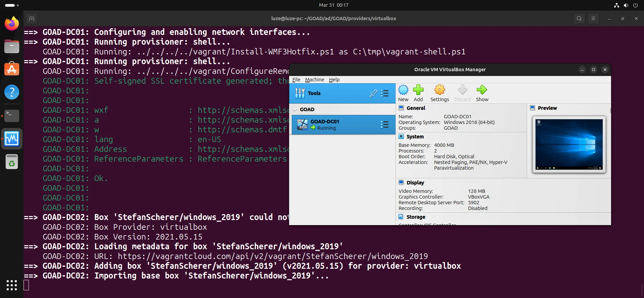The width and height of the screenshot is (644, 298).
Task: Open GOAD-DC01 machine tools list icon
Action: pos(384,125)
